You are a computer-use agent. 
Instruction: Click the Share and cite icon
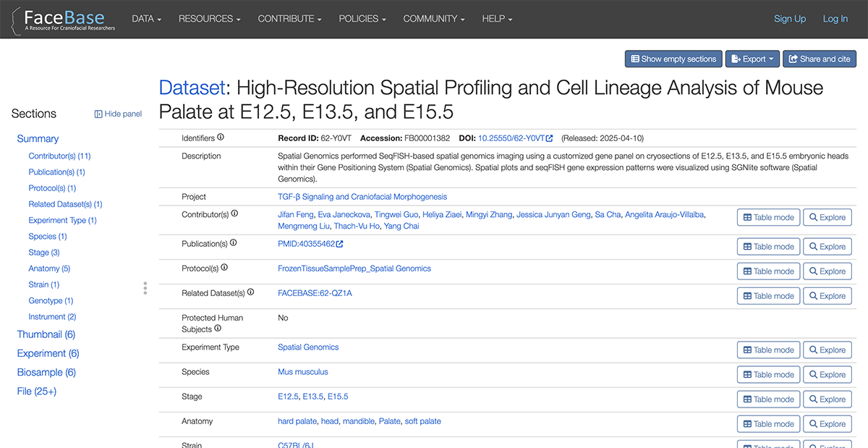pyautogui.click(x=794, y=59)
